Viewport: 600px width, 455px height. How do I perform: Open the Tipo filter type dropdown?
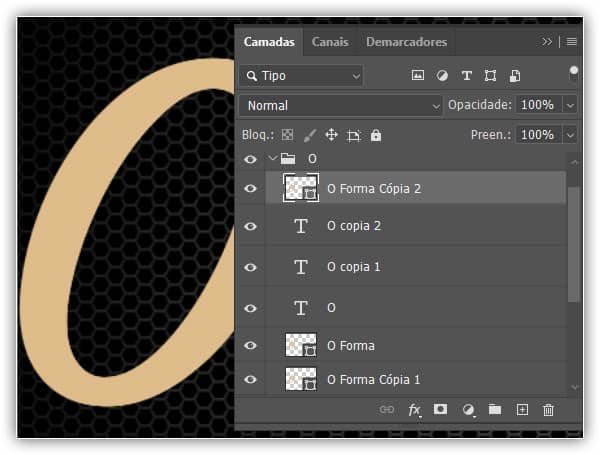pos(301,76)
